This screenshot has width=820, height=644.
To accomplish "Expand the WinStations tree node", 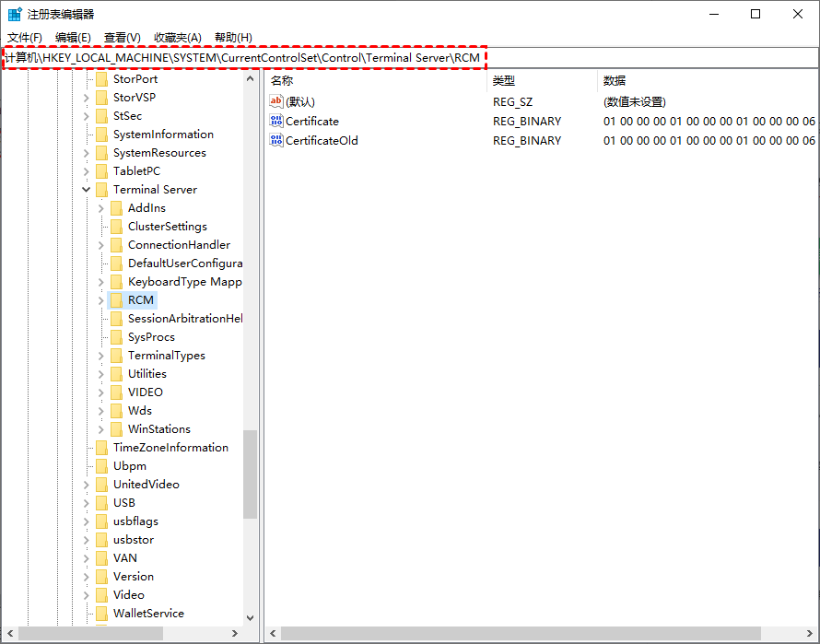I will [x=101, y=429].
